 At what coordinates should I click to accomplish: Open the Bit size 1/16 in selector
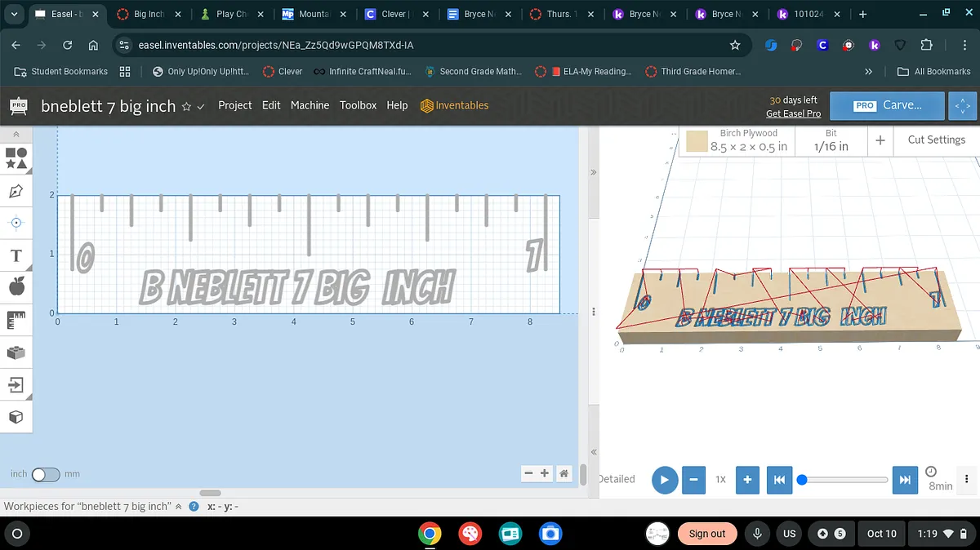click(831, 140)
